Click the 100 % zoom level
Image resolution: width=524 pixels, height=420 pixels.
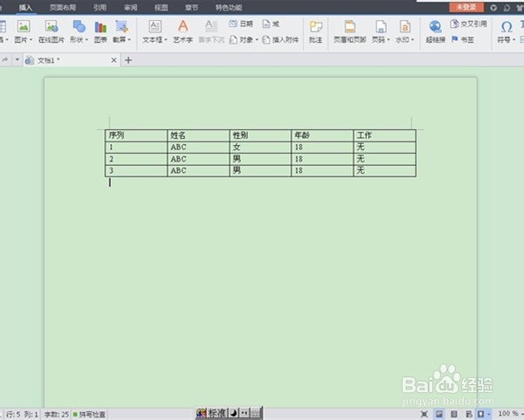coord(508,414)
